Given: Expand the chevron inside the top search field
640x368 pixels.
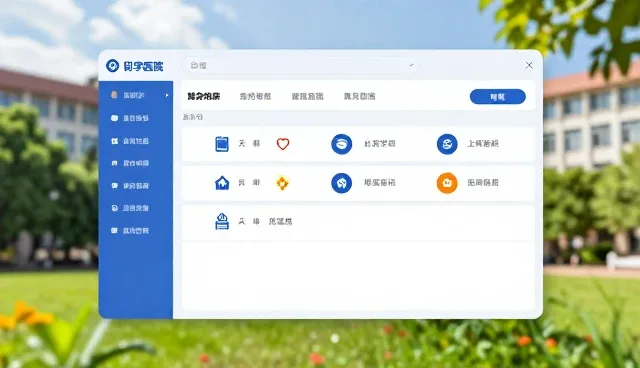Looking at the screenshot, I should [x=411, y=65].
